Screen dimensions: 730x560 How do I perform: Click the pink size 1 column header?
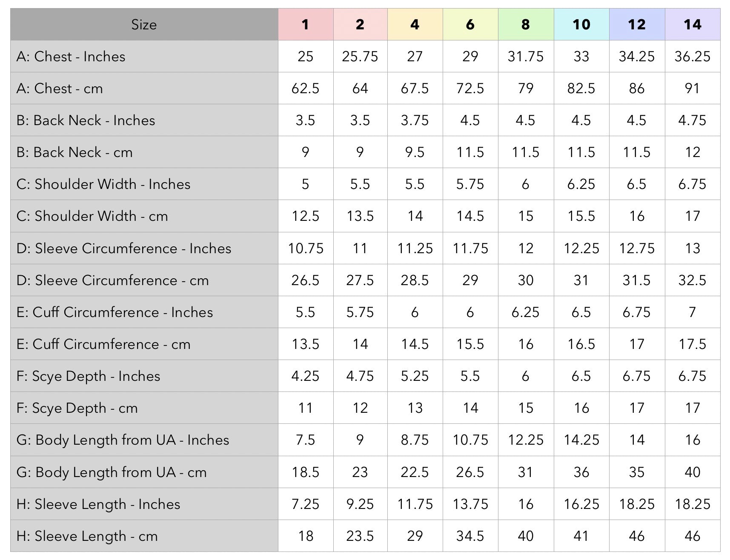305,25
